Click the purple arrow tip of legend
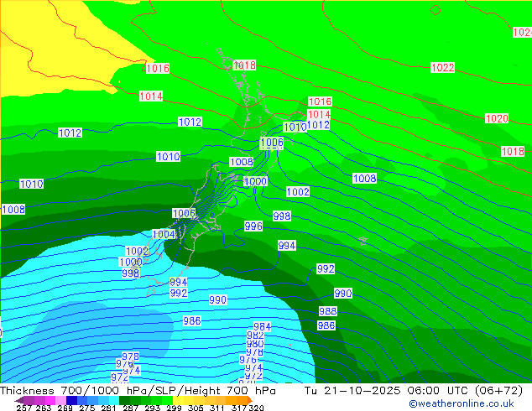 point(18,400)
